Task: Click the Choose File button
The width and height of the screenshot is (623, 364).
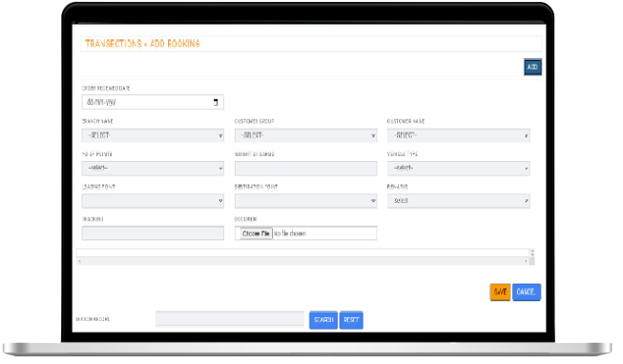Action: (256, 233)
